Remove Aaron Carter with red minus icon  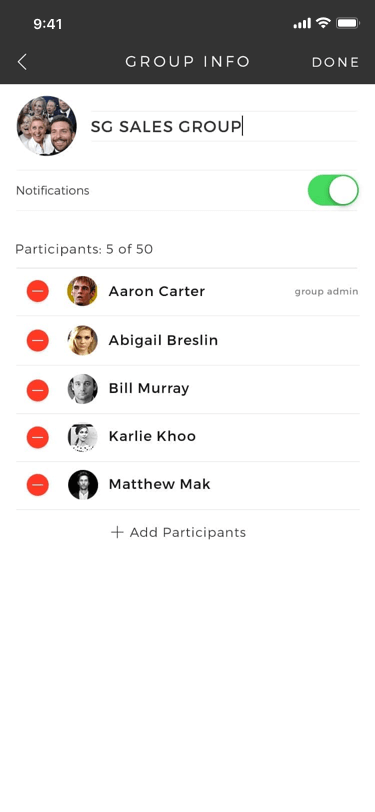coord(38,291)
